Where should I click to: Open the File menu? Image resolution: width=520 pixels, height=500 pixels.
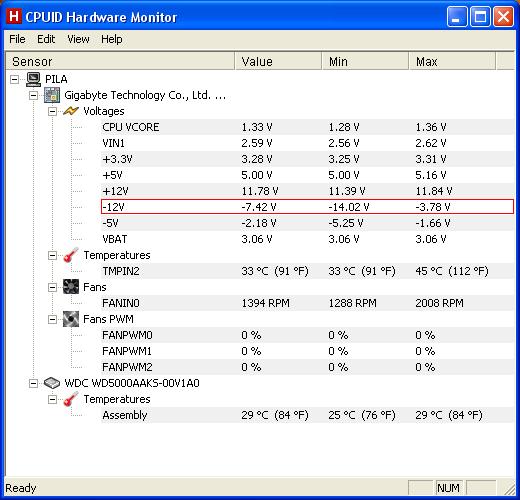[x=17, y=39]
